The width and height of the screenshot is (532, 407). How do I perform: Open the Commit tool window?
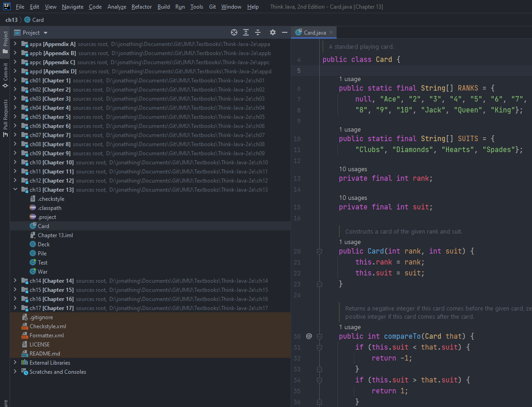pos(5,75)
